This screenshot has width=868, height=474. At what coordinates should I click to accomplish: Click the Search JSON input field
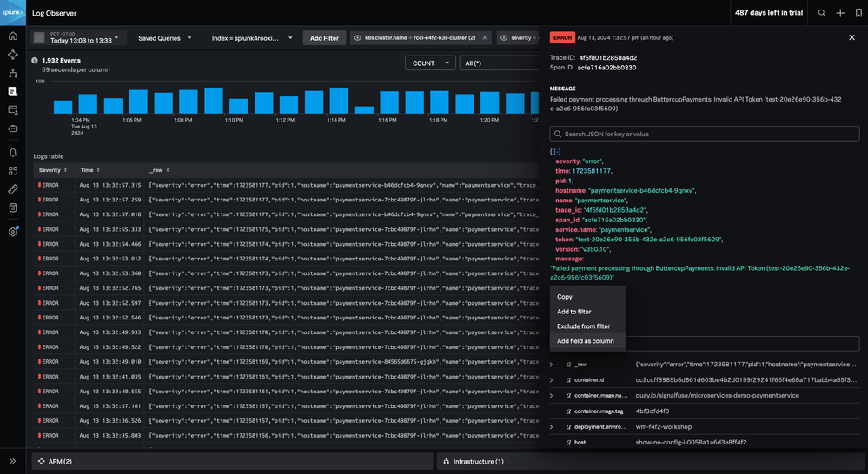click(x=705, y=134)
